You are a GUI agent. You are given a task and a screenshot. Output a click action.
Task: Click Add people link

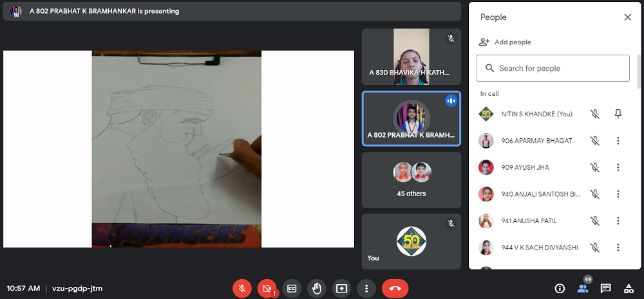point(506,42)
